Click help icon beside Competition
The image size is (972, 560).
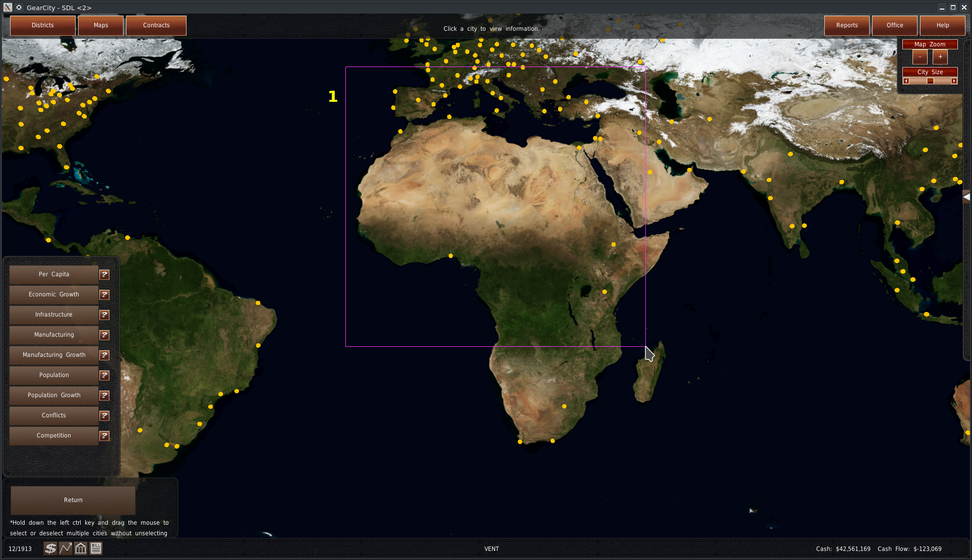pos(104,435)
